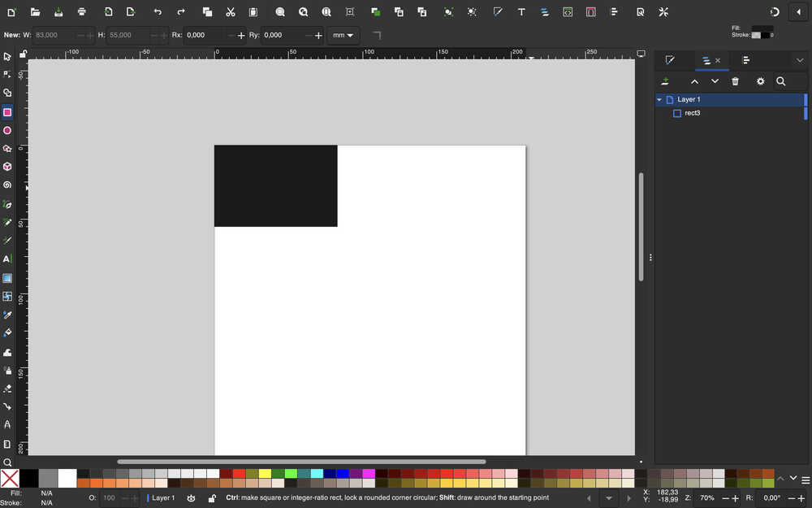Select the Paint Bucket tool
The width and height of the screenshot is (812, 508).
pos(7,332)
